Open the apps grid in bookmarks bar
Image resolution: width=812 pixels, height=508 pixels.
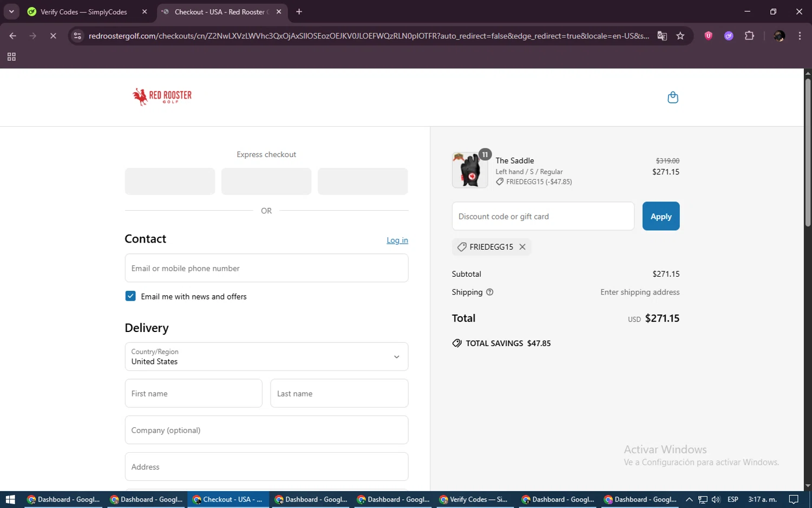[11, 57]
